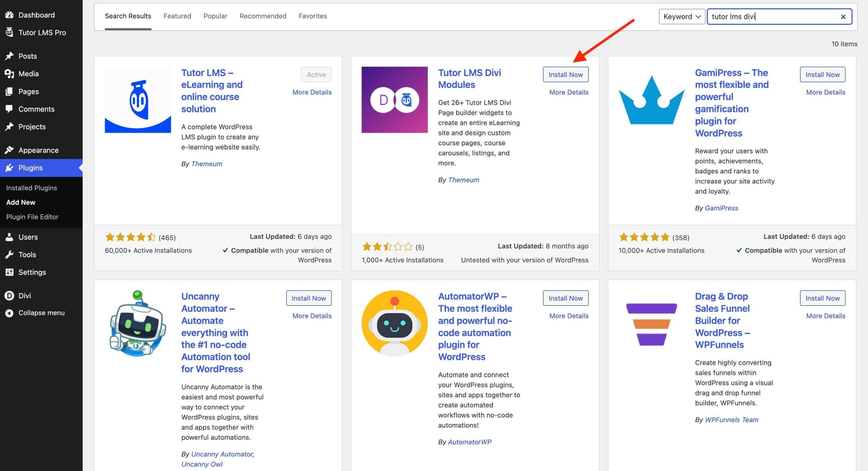Image resolution: width=868 pixels, height=471 pixels.
Task: Click the GamiPress plugin title link
Action: tap(732, 103)
